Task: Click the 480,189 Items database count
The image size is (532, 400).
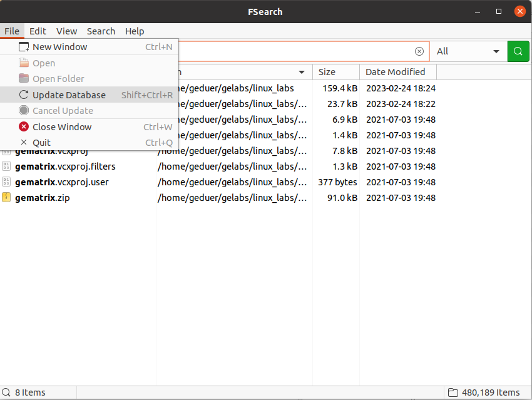Action: tap(491, 392)
